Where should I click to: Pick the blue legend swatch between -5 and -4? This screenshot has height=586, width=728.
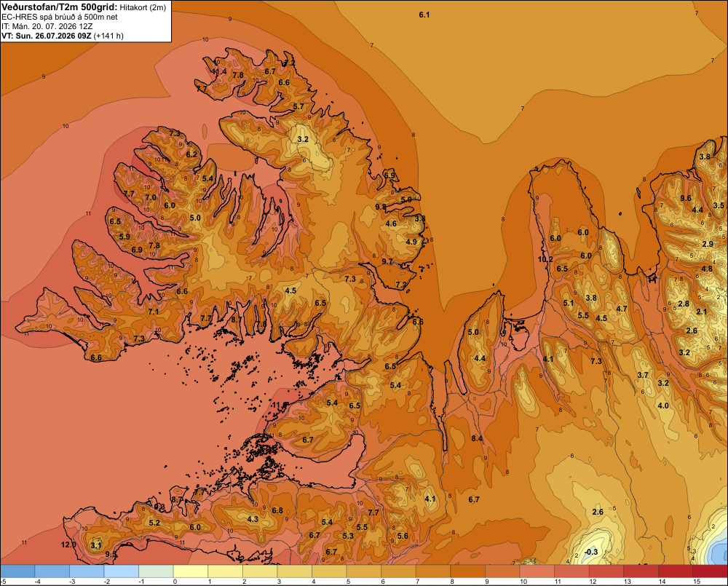pyautogui.click(x=17, y=571)
